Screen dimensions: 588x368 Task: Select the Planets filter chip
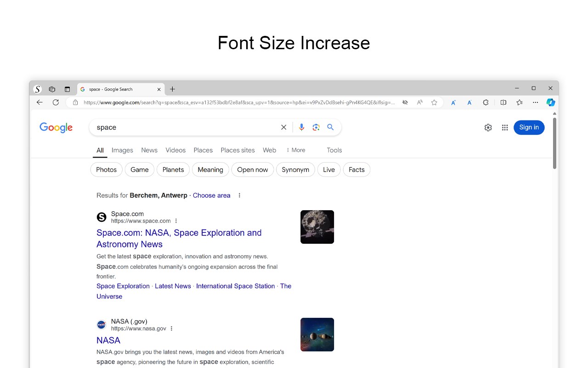click(x=173, y=170)
